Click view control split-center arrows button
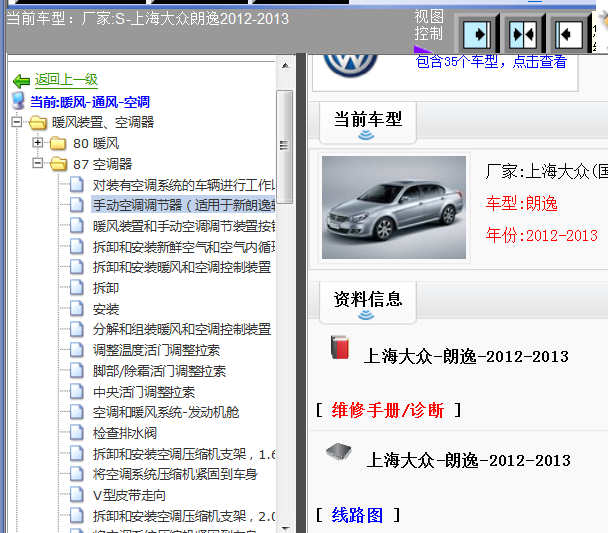This screenshot has width=608, height=533. (x=523, y=34)
